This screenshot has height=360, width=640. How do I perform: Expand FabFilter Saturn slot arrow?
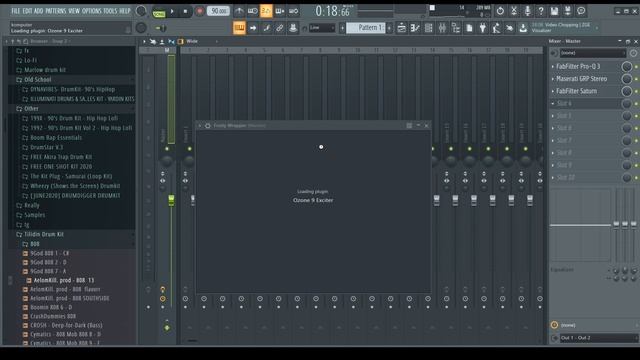click(553, 91)
